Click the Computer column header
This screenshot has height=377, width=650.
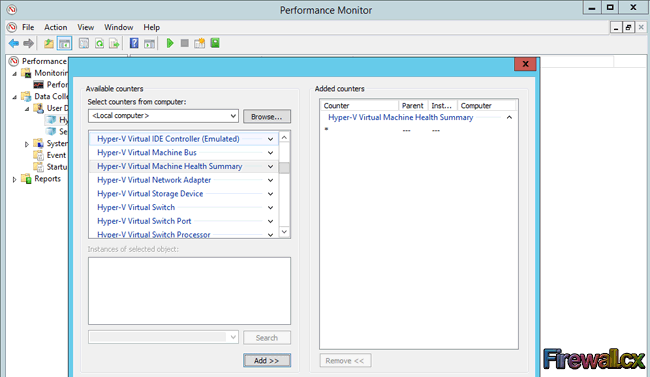pos(487,106)
